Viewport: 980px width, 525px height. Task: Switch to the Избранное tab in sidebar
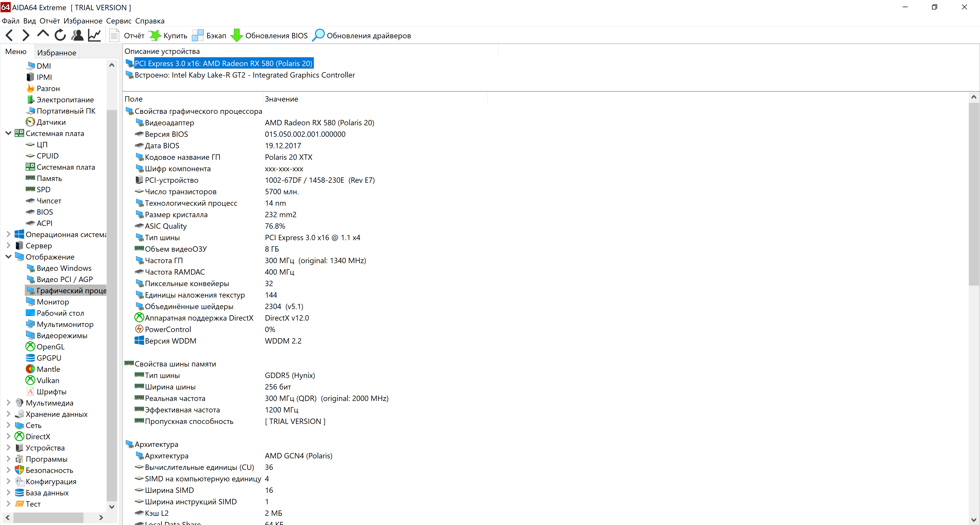coord(57,53)
